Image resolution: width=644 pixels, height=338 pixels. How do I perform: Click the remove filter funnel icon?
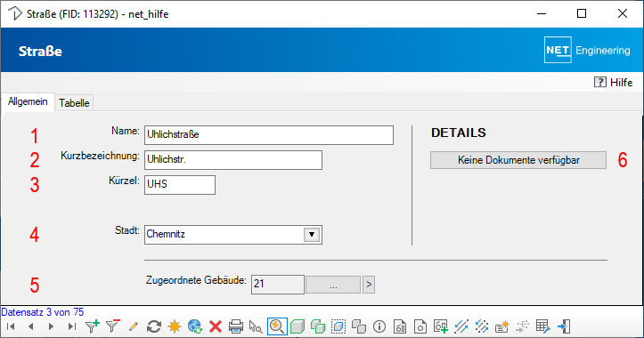[112, 326]
